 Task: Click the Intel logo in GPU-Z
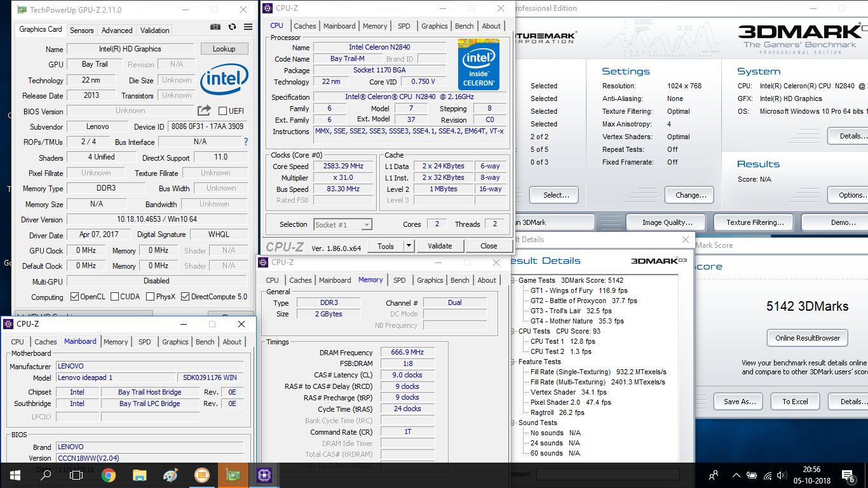click(x=224, y=79)
